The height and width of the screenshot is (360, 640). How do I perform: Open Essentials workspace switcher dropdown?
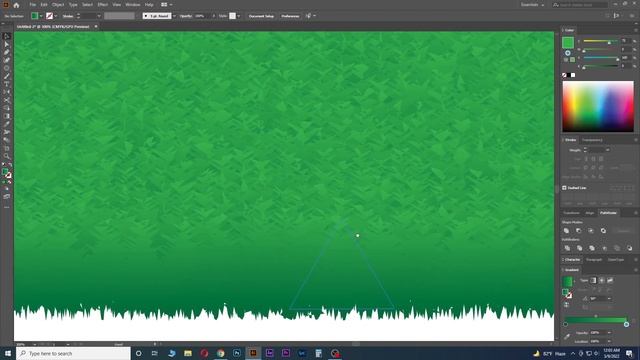[x=532, y=5]
